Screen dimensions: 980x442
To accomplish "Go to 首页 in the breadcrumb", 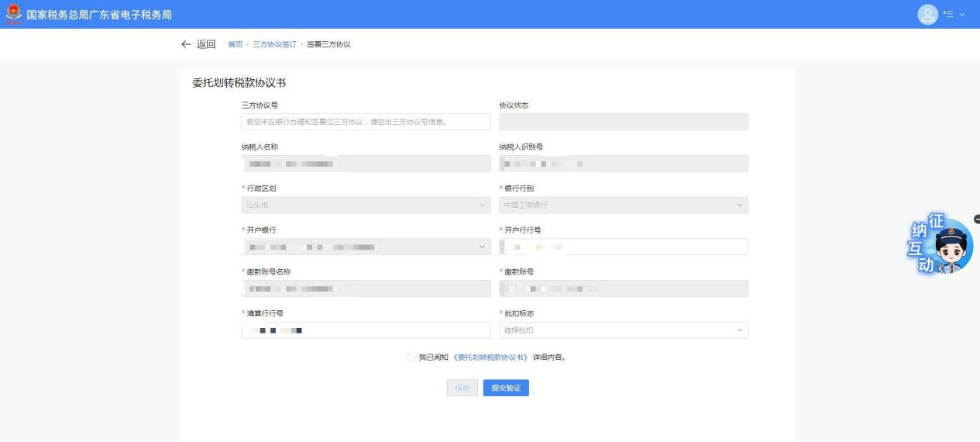I will point(234,44).
